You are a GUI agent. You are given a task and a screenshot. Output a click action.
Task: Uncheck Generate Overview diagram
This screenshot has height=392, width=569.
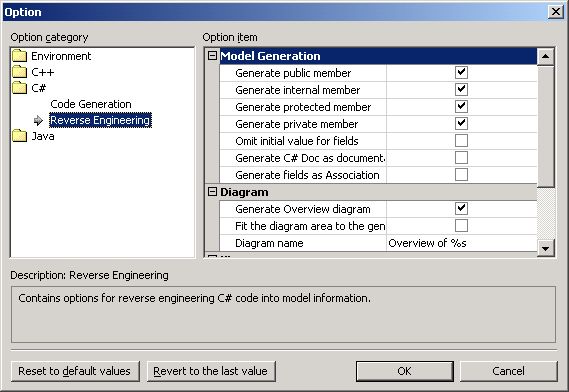point(461,209)
